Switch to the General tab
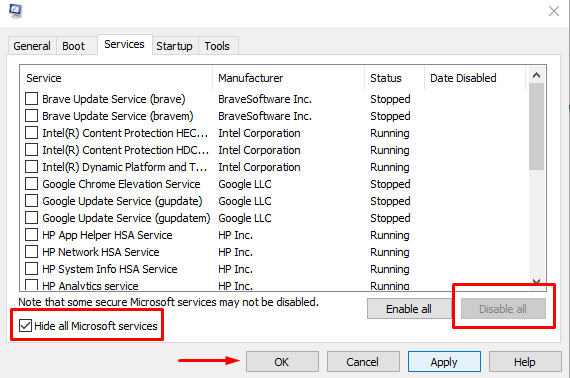The height and width of the screenshot is (378, 570). [32, 46]
